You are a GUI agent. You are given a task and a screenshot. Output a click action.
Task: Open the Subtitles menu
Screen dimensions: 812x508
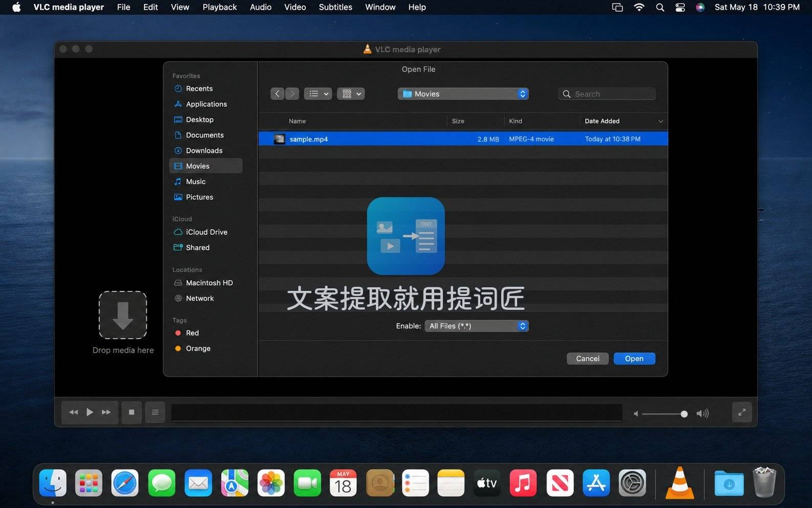click(335, 7)
